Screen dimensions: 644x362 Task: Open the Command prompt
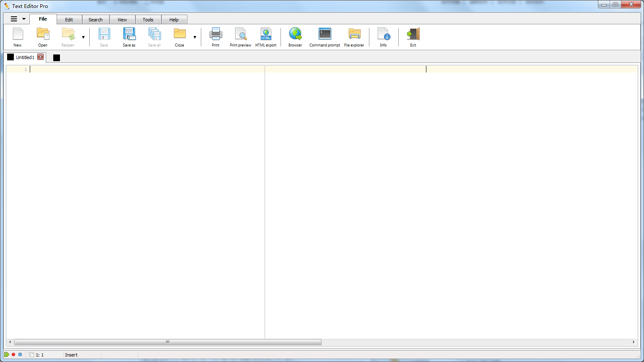[x=325, y=37]
